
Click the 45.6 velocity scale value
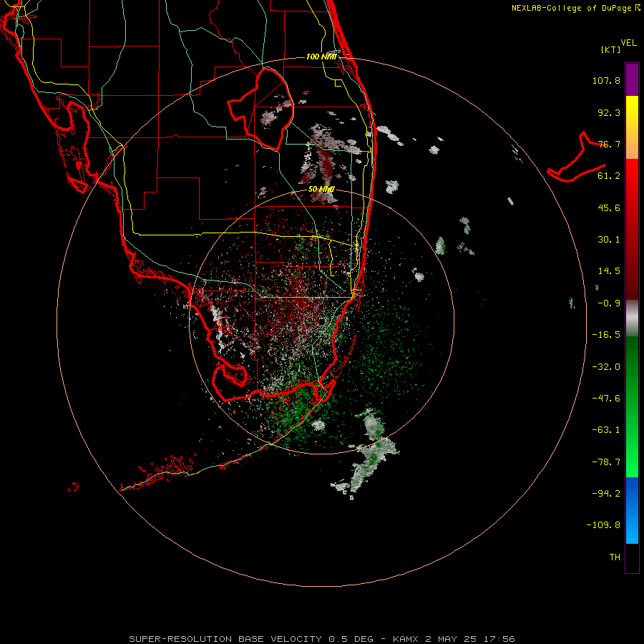click(x=609, y=208)
